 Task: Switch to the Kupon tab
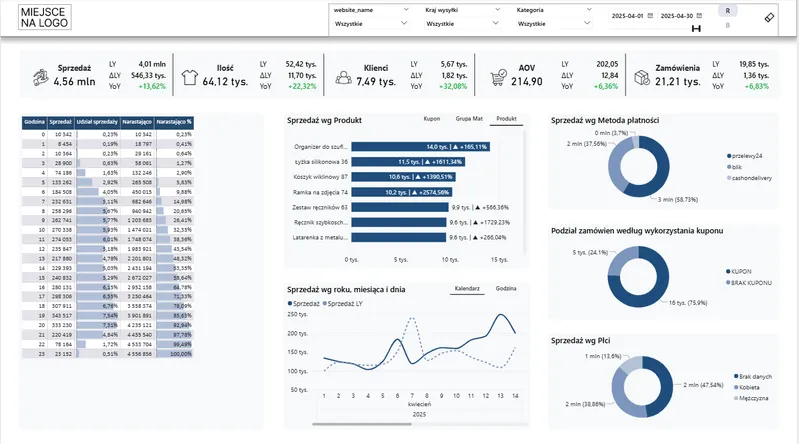432,119
